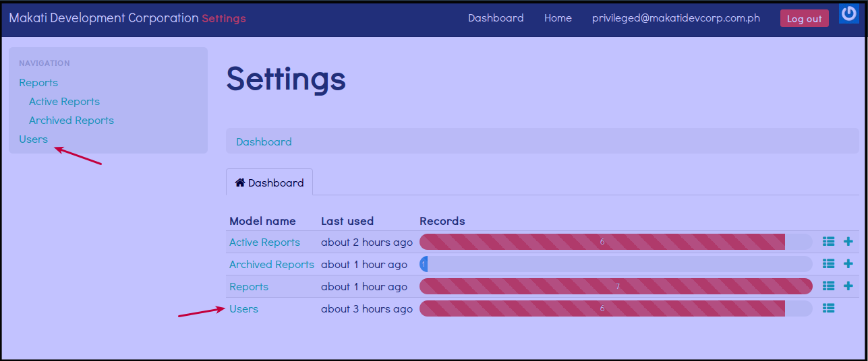Open Active Reports model link in table
This screenshot has width=868, height=361.
click(x=264, y=242)
